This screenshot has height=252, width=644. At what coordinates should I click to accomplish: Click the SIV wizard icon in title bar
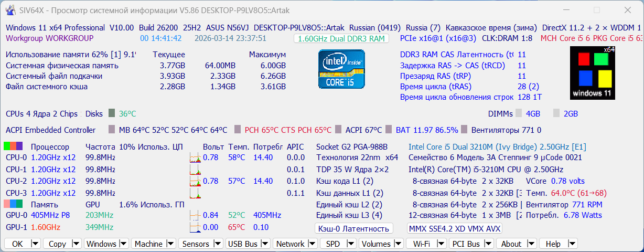(x=9, y=10)
